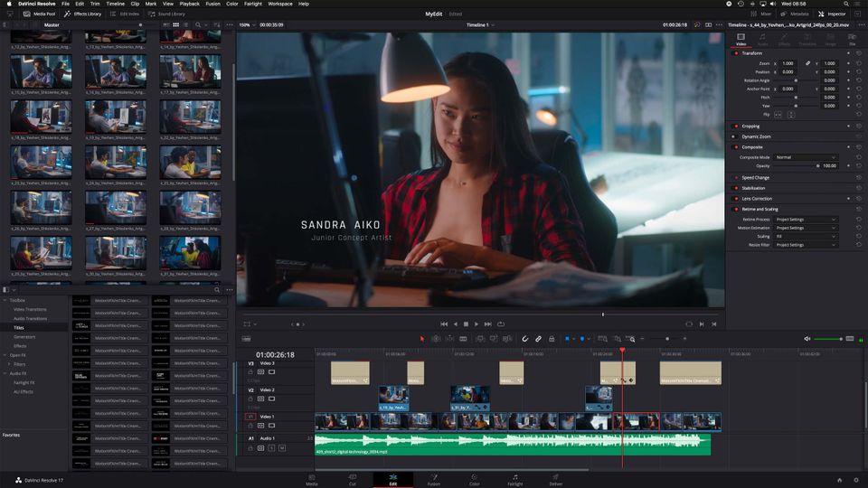Switch to the Deliver page tab
This screenshot has width=868, height=488.
[x=556, y=480]
